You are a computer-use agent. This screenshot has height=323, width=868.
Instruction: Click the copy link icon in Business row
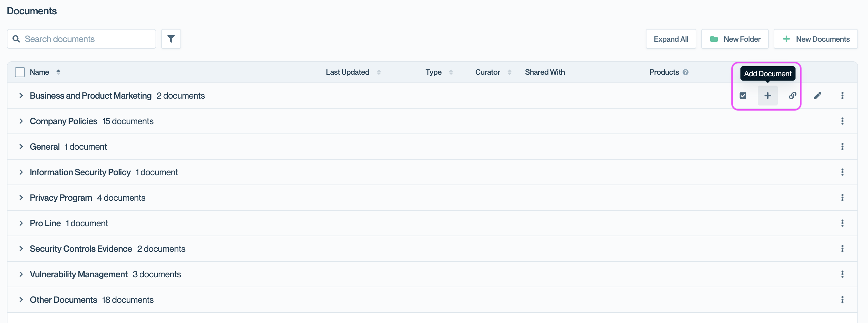pos(792,96)
